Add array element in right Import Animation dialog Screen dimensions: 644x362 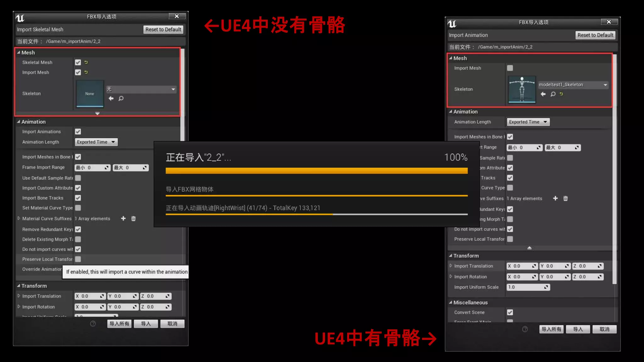click(x=555, y=198)
